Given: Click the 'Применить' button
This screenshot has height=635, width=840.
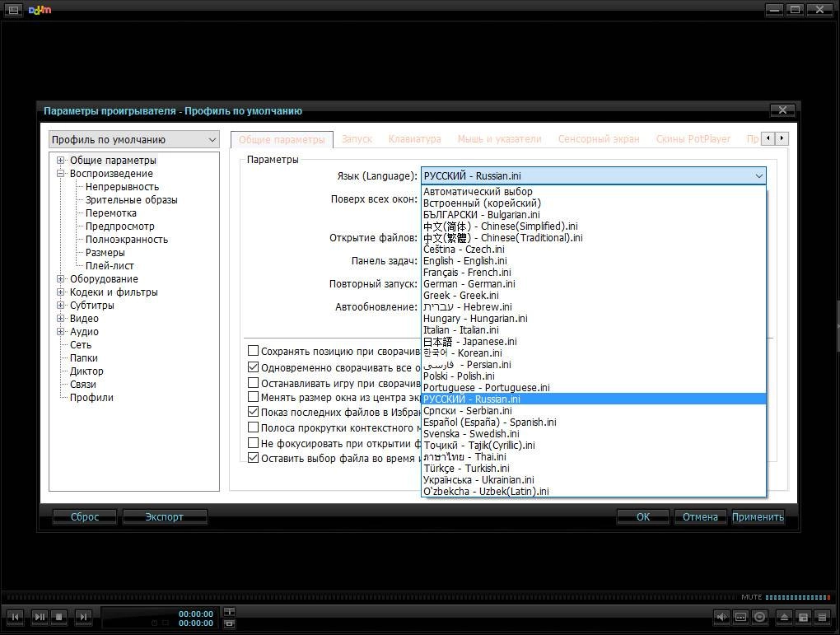Looking at the screenshot, I should 758,516.
